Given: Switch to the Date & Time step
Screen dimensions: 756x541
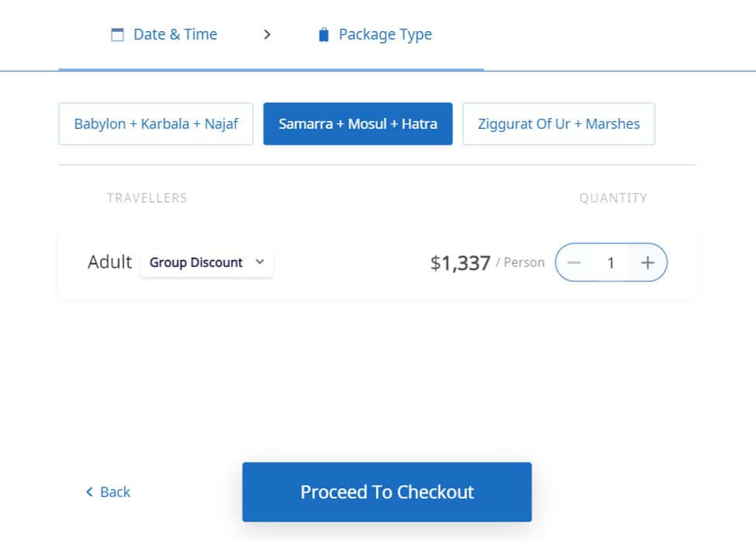Looking at the screenshot, I should 175,35.
